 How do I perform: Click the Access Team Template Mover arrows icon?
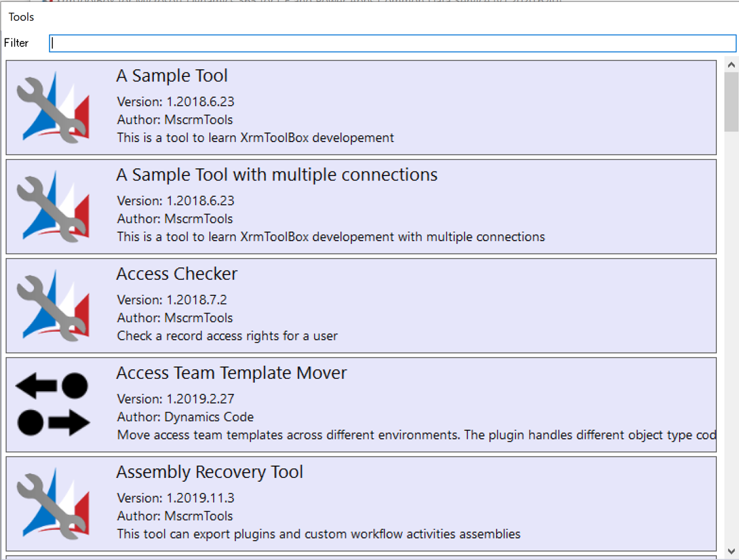tap(53, 404)
